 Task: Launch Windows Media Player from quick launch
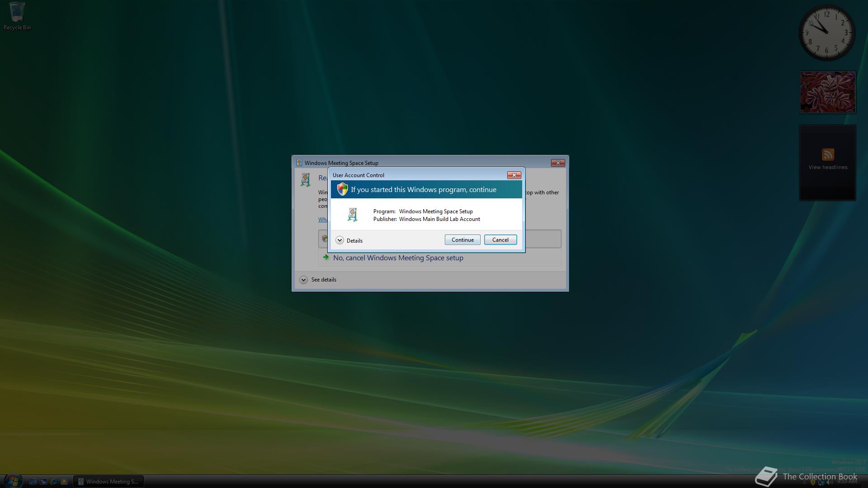[64, 482]
